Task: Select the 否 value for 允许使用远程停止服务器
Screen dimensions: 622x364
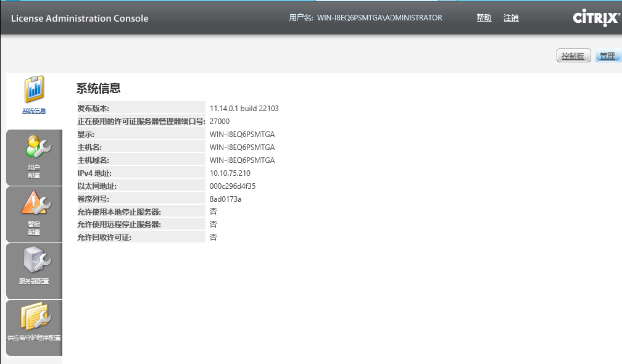Action: (x=214, y=225)
